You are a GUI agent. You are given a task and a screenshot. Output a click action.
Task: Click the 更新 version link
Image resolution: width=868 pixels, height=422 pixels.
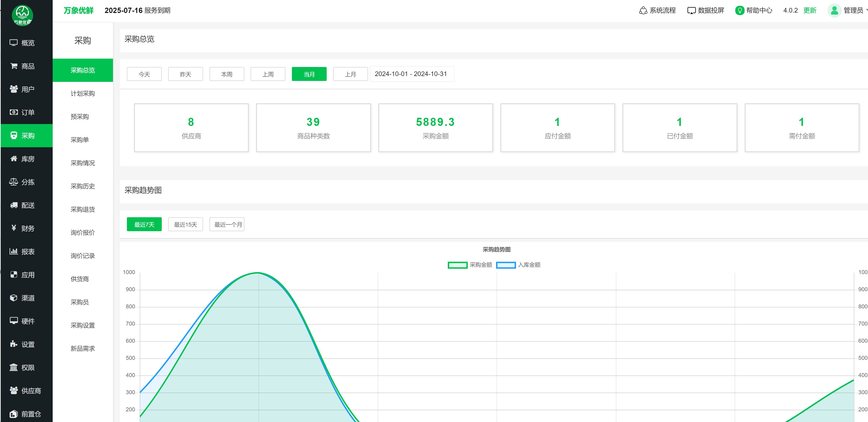[x=810, y=10]
